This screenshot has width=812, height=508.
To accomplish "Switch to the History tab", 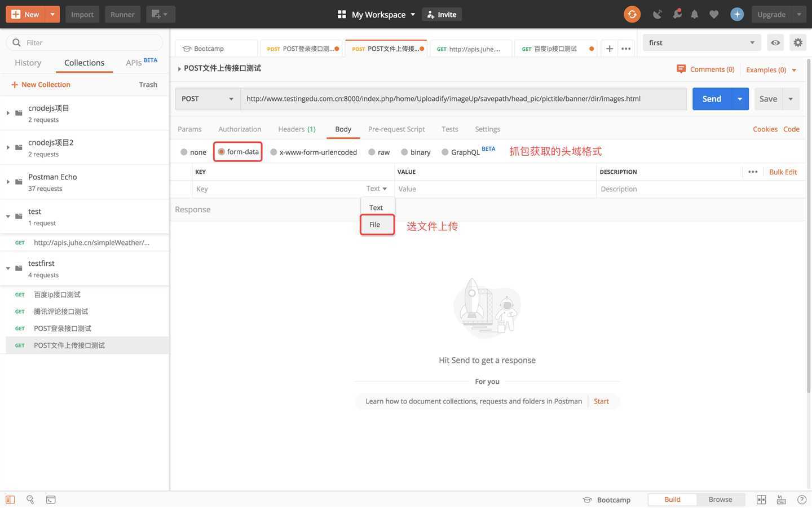I will [x=28, y=63].
